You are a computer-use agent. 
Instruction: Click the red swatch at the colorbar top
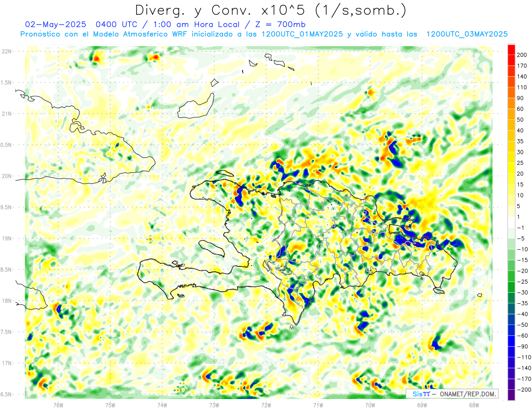(511, 50)
